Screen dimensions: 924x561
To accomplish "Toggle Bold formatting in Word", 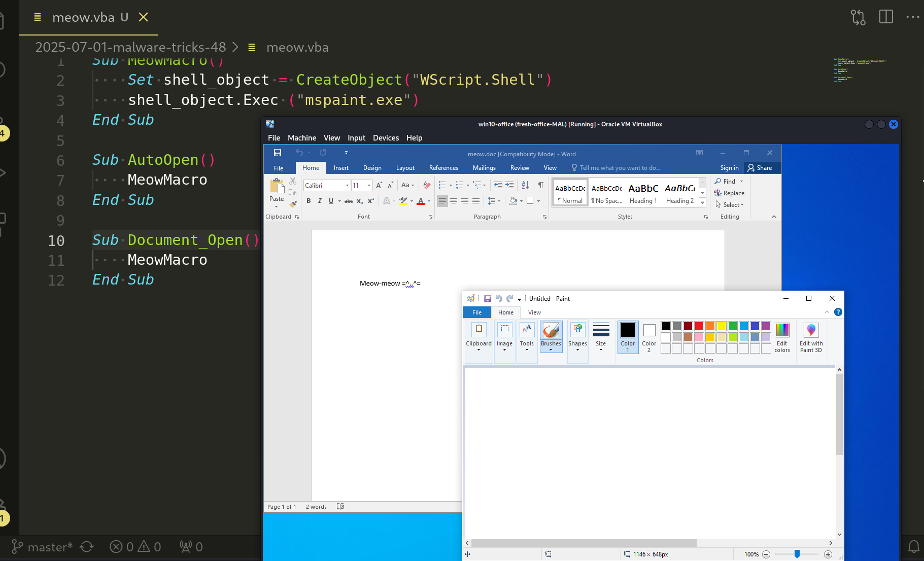I will [309, 201].
